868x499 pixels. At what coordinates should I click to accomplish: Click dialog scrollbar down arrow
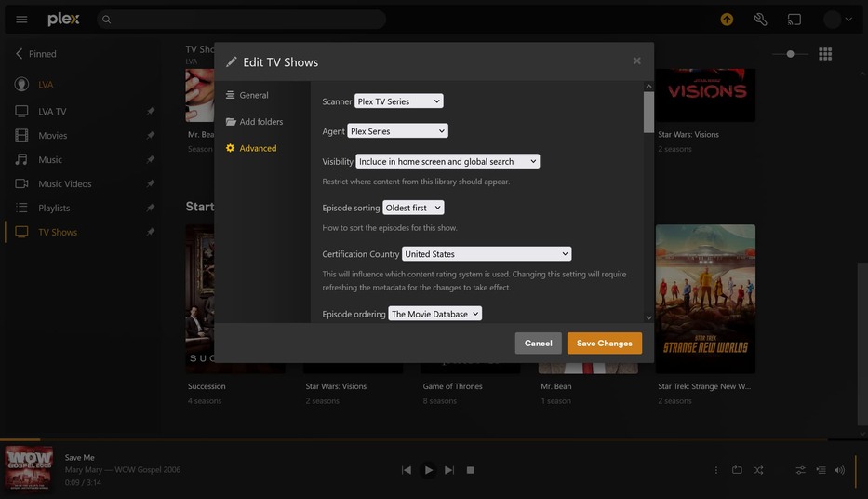click(648, 317)
